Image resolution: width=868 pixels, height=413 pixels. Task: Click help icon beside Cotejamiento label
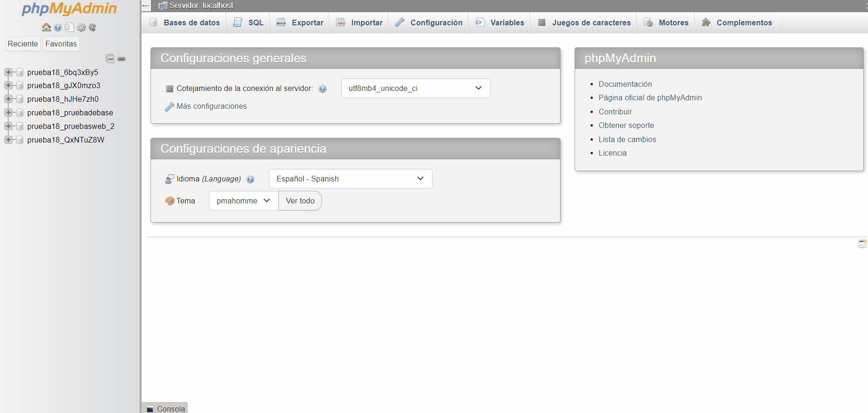[x=322, y=89]
